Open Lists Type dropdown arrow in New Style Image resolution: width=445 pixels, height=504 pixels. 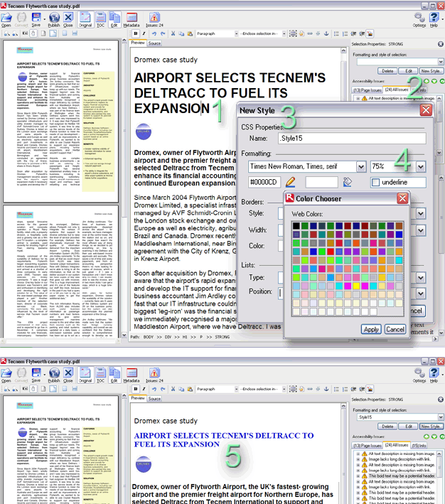pos(421,278)
